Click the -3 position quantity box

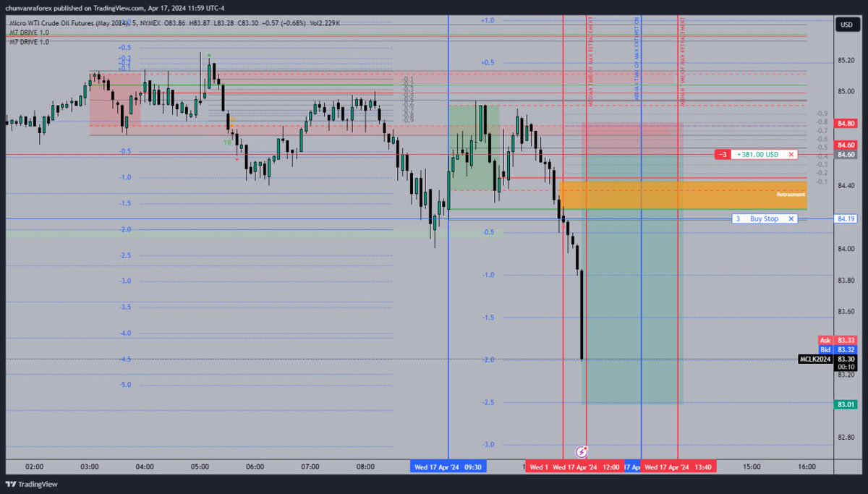coord(722,154)
